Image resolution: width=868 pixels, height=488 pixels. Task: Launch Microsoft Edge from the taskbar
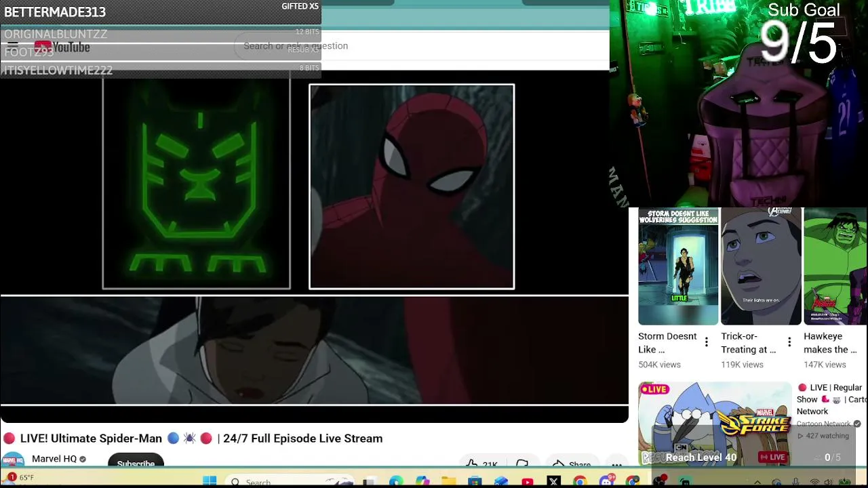pos(396,481)
